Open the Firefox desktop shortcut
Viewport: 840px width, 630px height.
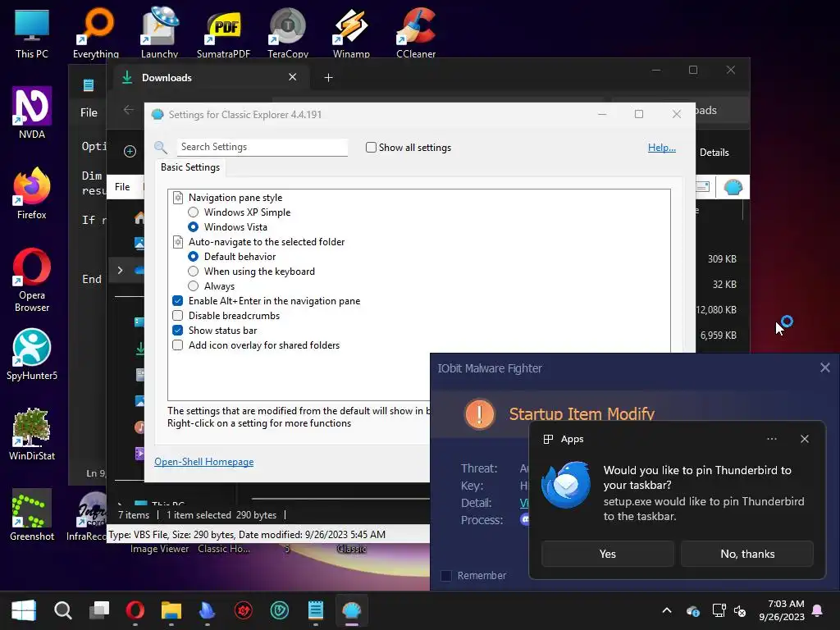[x=32, y=193]
